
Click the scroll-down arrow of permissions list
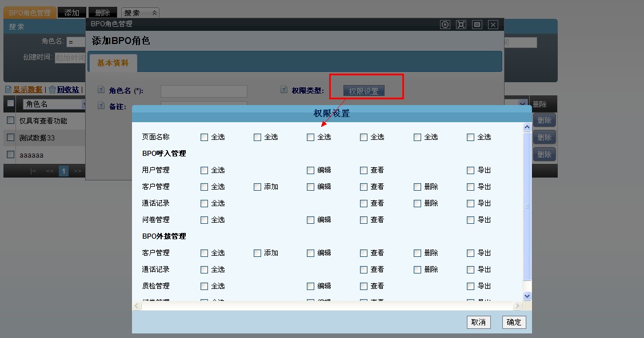(x=527, y=296)
